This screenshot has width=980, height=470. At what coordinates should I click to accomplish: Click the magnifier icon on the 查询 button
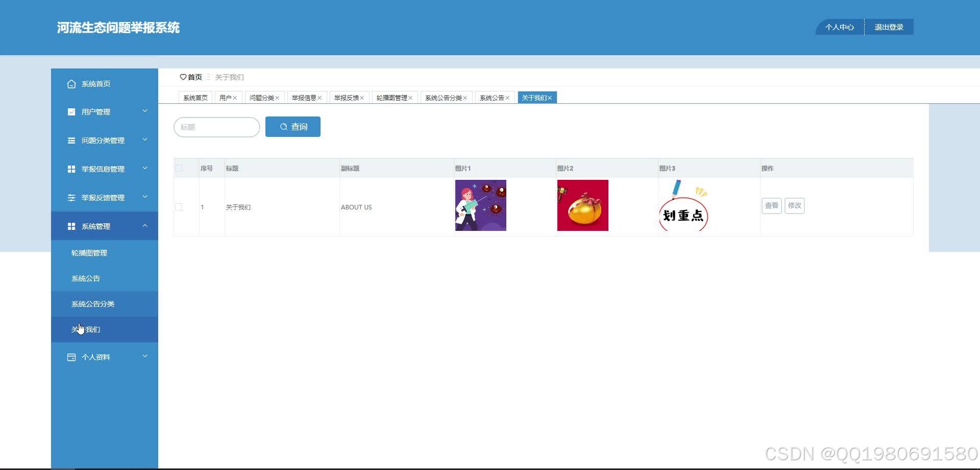284,126
